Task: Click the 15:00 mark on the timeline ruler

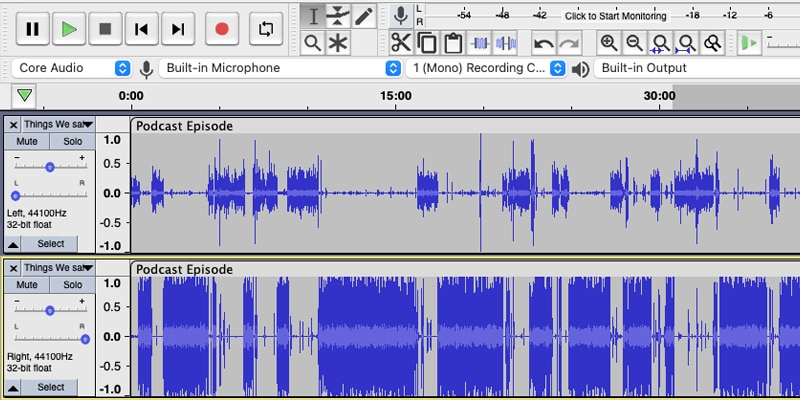Action: pyautogui.click(x=396, y=96)
